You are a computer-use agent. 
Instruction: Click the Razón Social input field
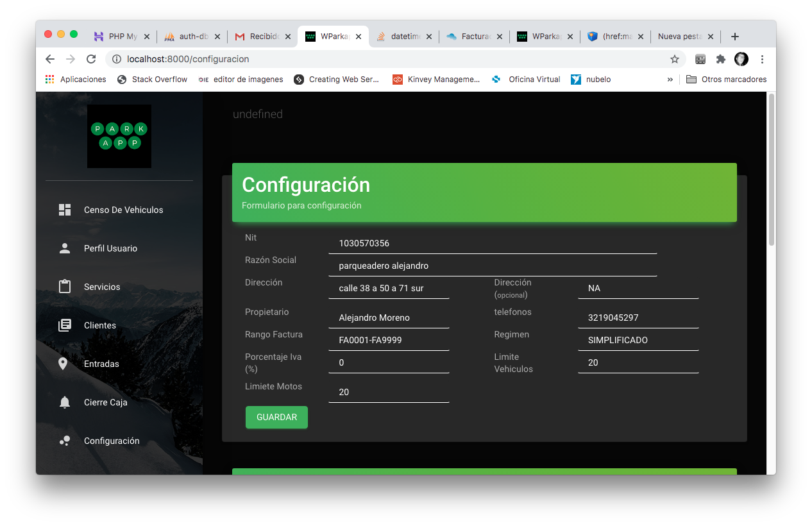click(x=493, y=266)
